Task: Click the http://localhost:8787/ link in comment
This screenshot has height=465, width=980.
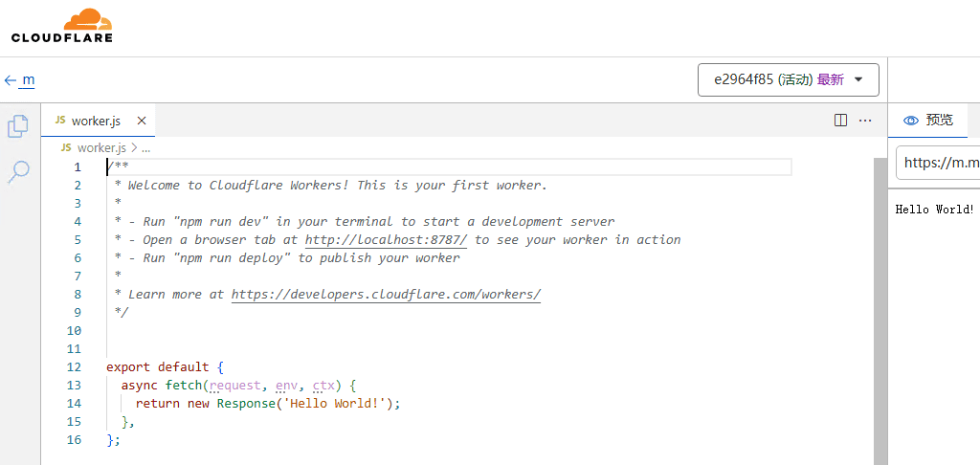Action: (x=386, y=239)
